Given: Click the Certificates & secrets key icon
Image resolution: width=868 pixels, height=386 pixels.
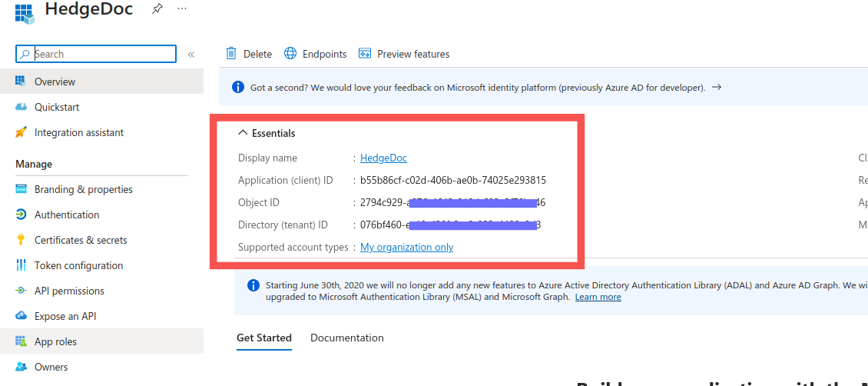Looking at the screenshot, I should 21,240.
